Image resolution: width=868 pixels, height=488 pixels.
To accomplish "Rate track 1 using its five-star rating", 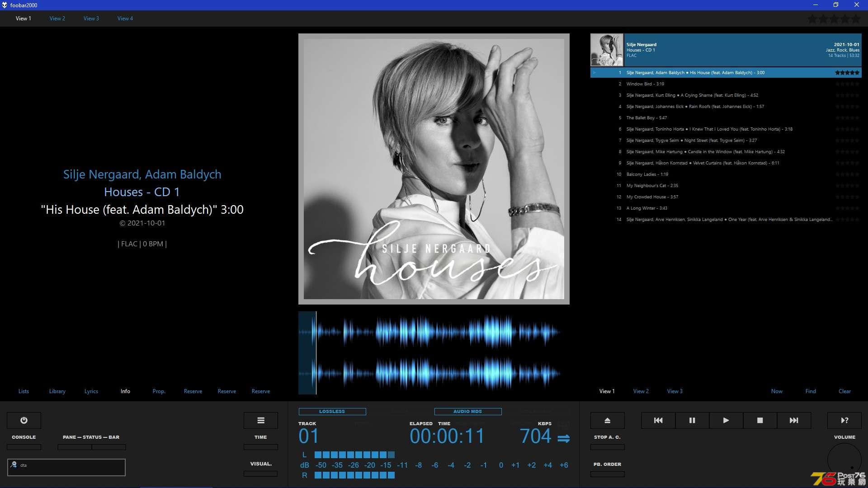I will point(847,73).
